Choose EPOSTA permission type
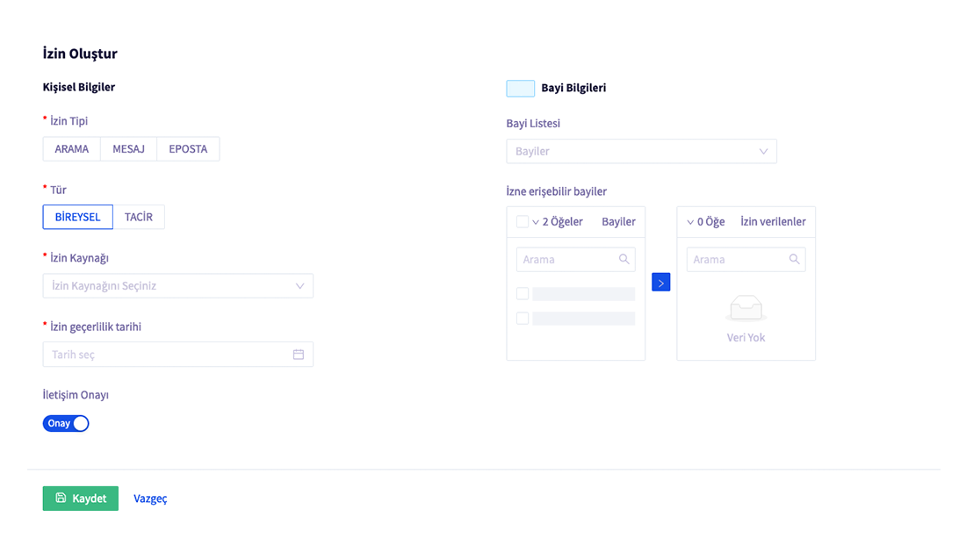This screenshot has width=966, height=560. pos(188,149)
